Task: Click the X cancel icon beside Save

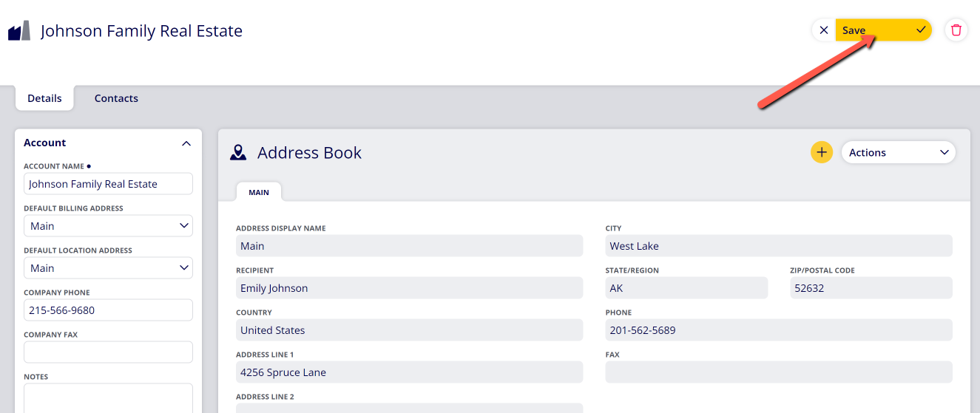Action: tap(824, 30)
